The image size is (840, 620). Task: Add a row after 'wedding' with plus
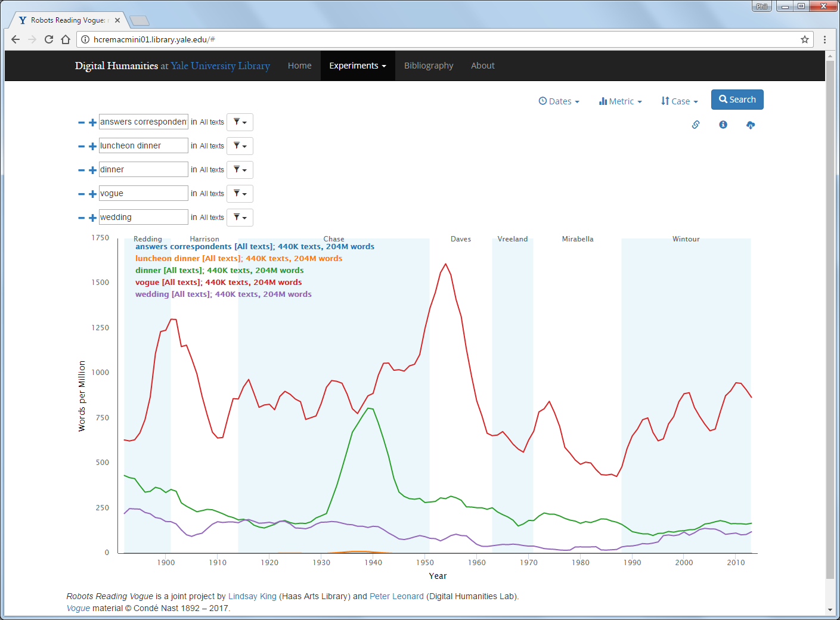[92, 218]
